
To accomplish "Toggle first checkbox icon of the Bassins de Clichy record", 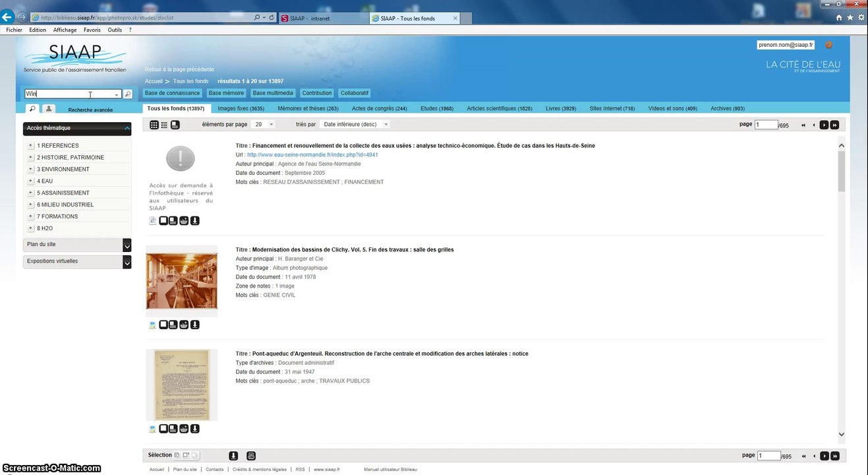I will 163,325.
